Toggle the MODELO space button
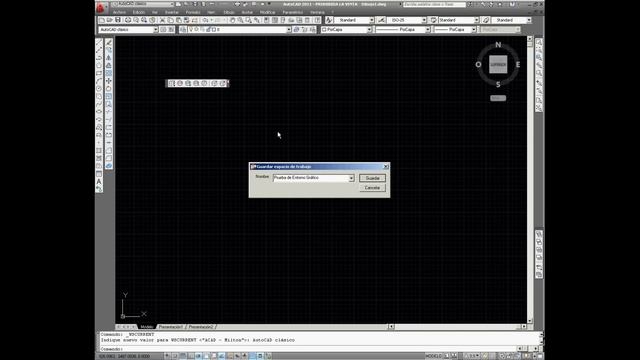This screenshot has height=360, width=640. click(x=433, y=356)
